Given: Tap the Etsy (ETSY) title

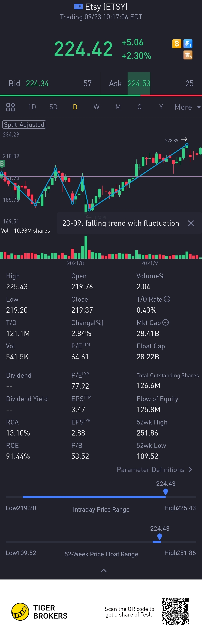Looking at the screenshot, I should pyautogui.click(x=106, y=7).
